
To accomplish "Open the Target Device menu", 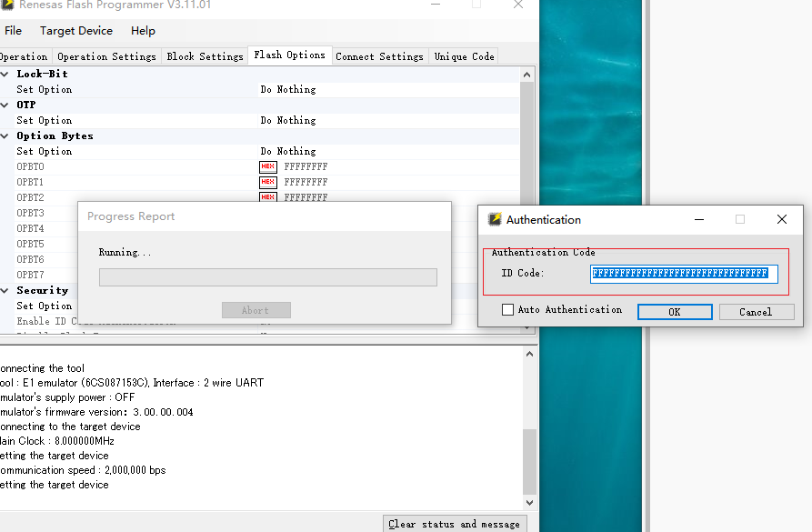I will [76, 31].
